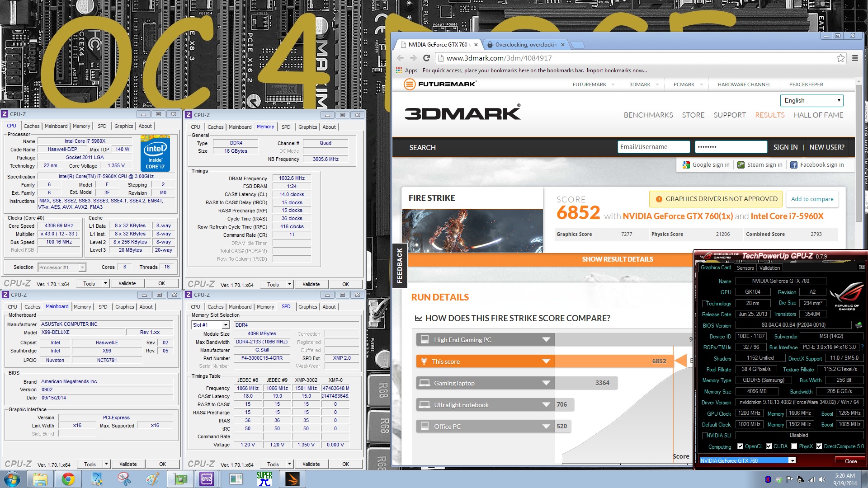
Task: Click Close button in GPU-Z
Action: [x=850, y=461]
